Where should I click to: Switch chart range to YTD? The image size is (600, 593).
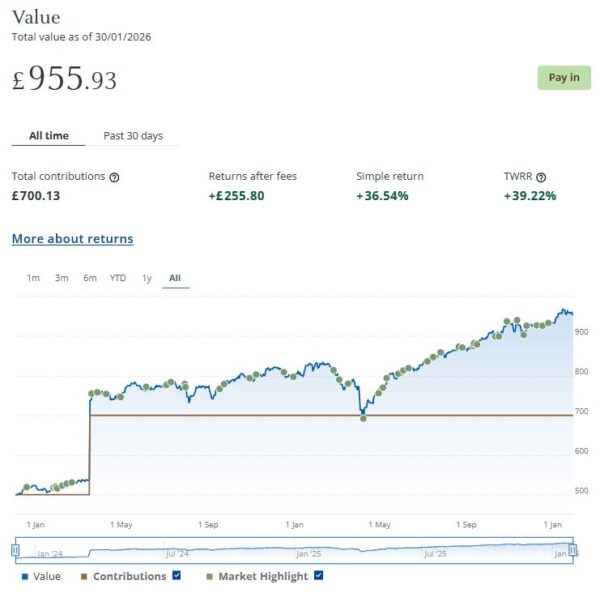(118, 278)
